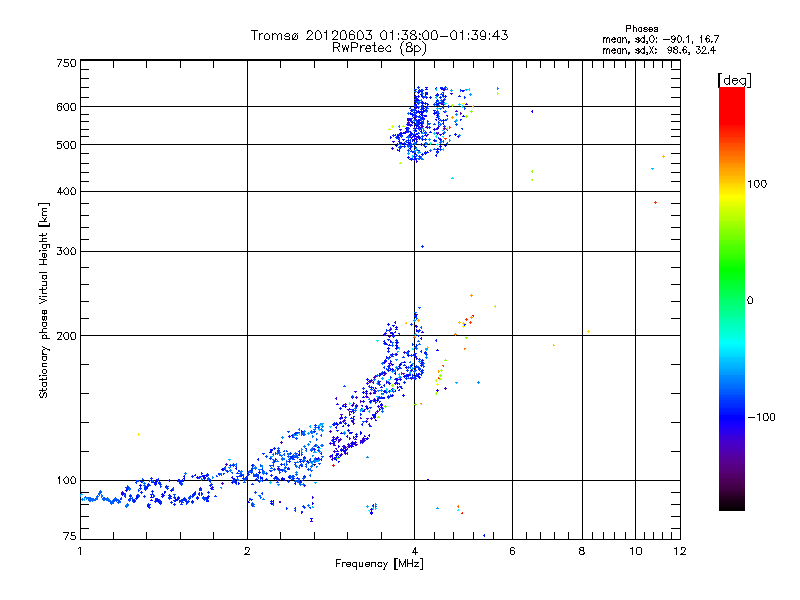Click the y-axis tick label '75'
800x600 pixels.
[70, 536]
